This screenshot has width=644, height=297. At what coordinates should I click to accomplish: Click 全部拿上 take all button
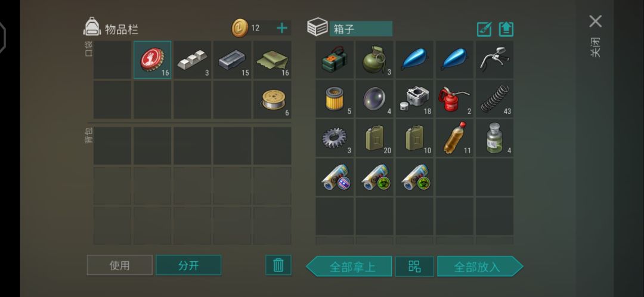tap(349, 266)
